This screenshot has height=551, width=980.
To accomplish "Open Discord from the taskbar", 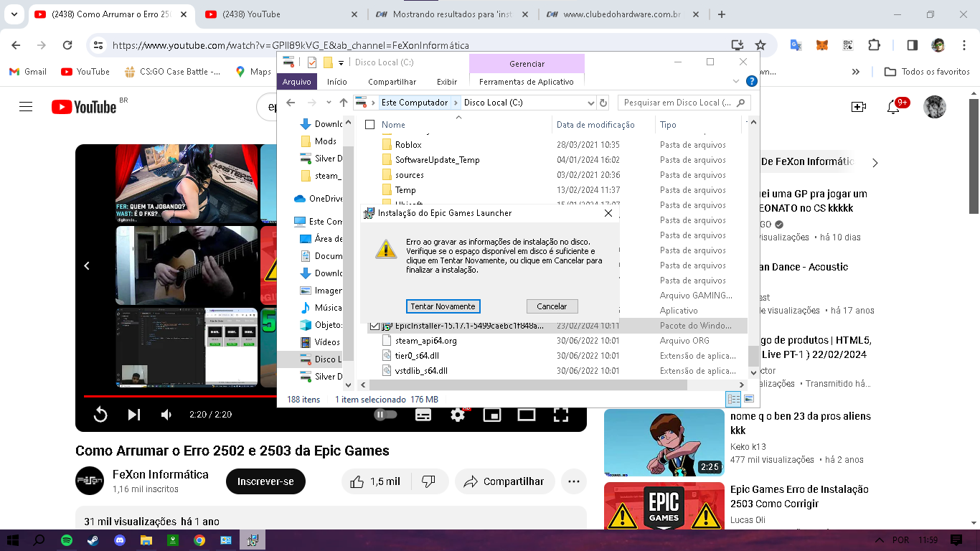I will pyautogui.click(x=120, y=540).
